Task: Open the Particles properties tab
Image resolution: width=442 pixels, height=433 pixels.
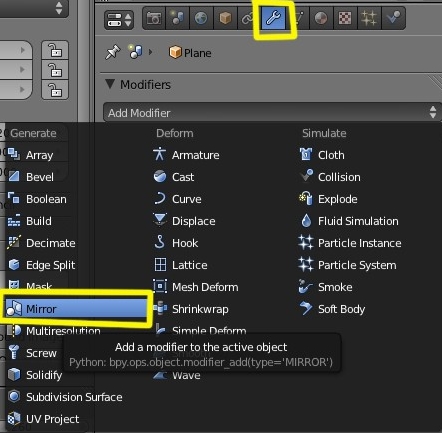Action: point(369,18)
